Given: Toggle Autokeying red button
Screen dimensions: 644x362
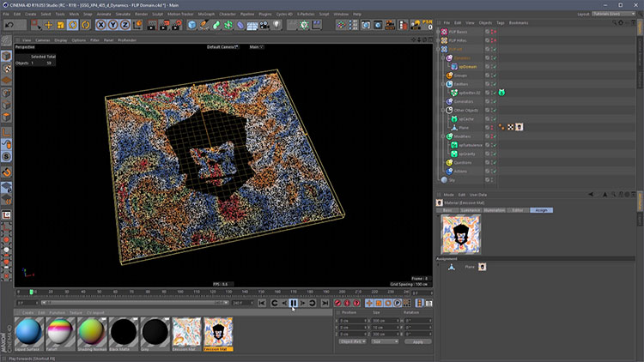Looking at the screenshot, I should 347,303.
